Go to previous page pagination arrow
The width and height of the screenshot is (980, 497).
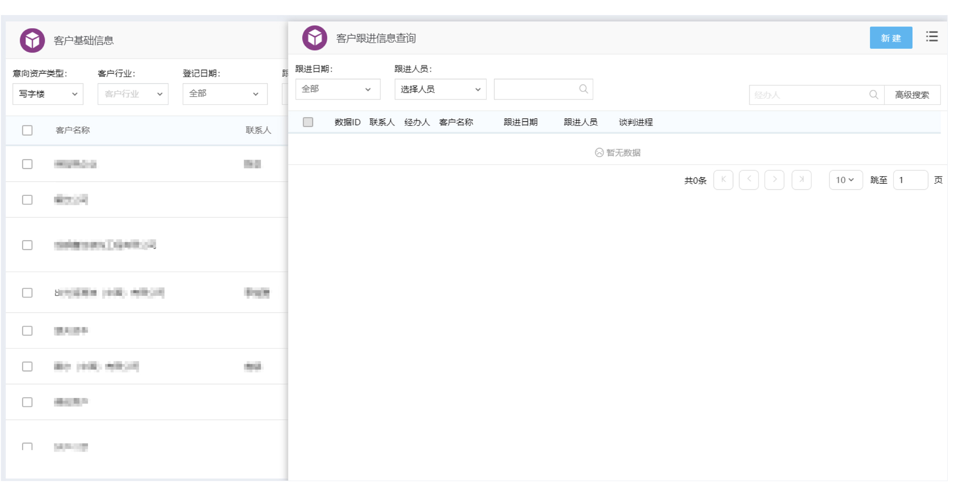pos(749,180)
